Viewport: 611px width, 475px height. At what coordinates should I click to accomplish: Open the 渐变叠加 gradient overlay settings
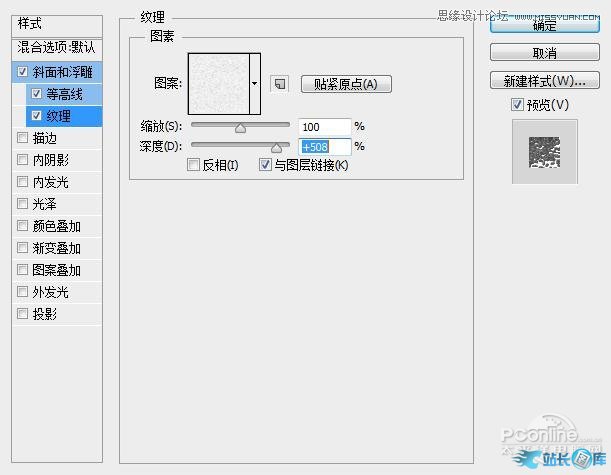[x=56, y=248]
